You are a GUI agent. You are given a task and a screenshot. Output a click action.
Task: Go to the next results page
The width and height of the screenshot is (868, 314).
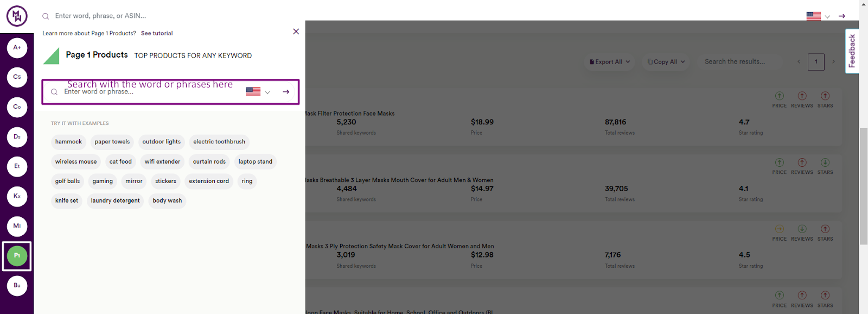click(833, 62)
